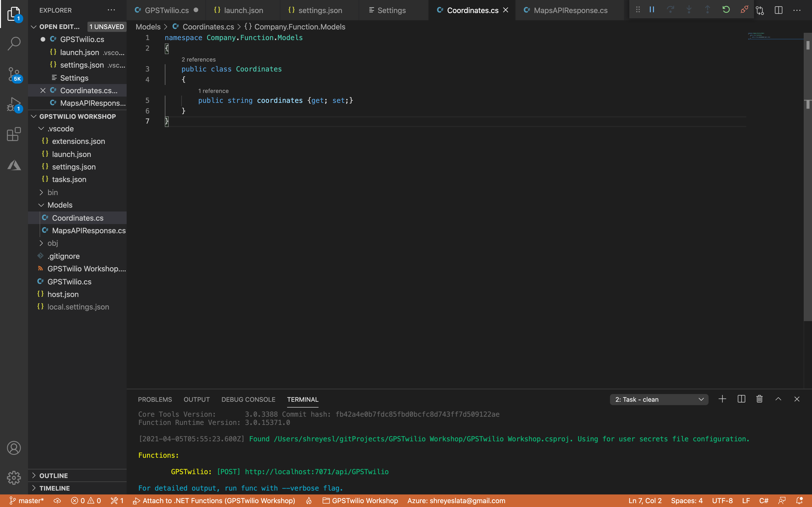Open localhost GPSTwilio link in terminal
812x507 pixels.
[x=316, y=472]
